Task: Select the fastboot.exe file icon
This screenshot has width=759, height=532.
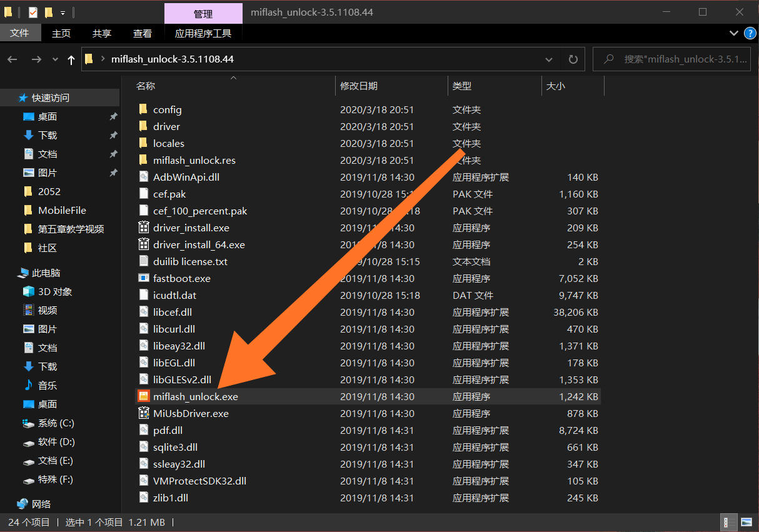Action: point(143,278)
